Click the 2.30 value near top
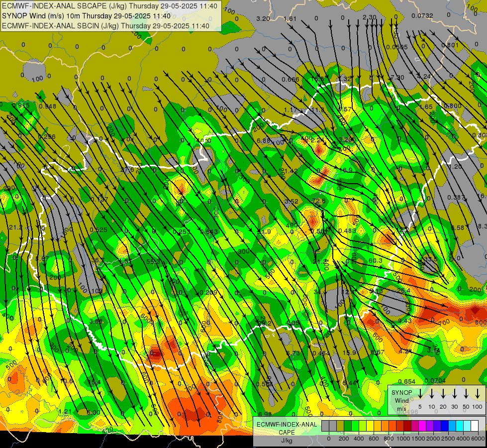The height and width of the screenshot is (448, 487). (370, 17)
